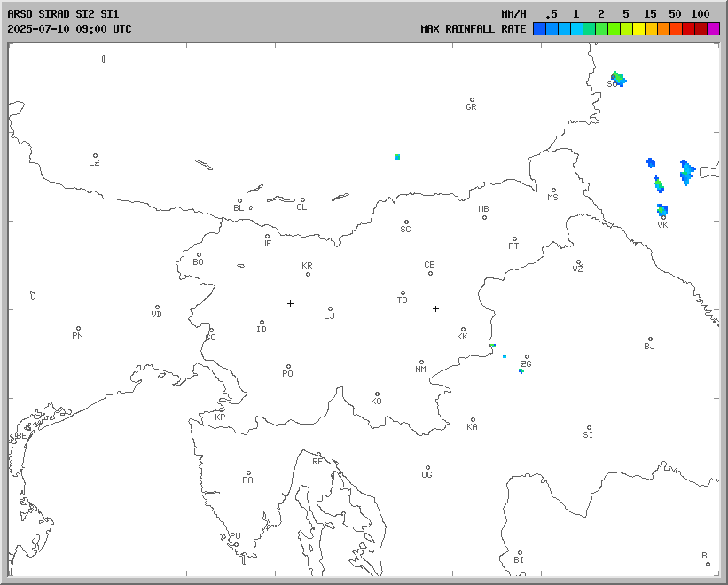Click the PT city label
The width and height of the screenshot is (728, 585).
513,246
